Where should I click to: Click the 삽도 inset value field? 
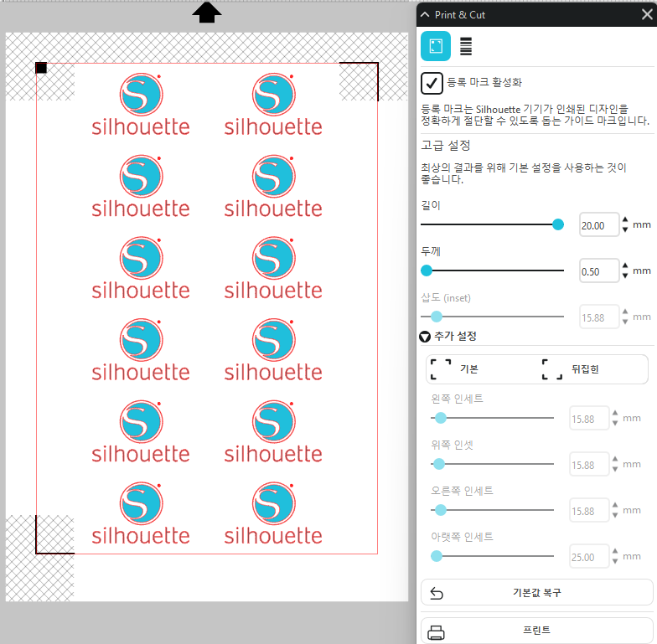tap(598, 317)
